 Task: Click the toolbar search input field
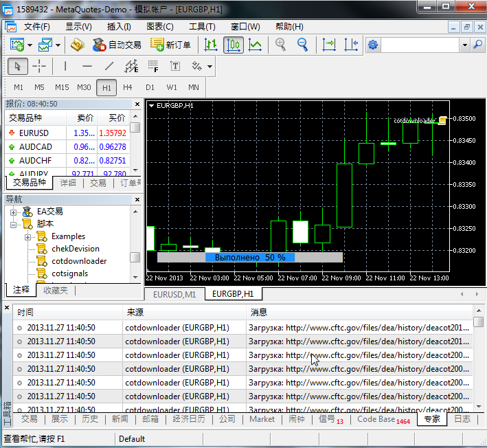click(419, 45)
